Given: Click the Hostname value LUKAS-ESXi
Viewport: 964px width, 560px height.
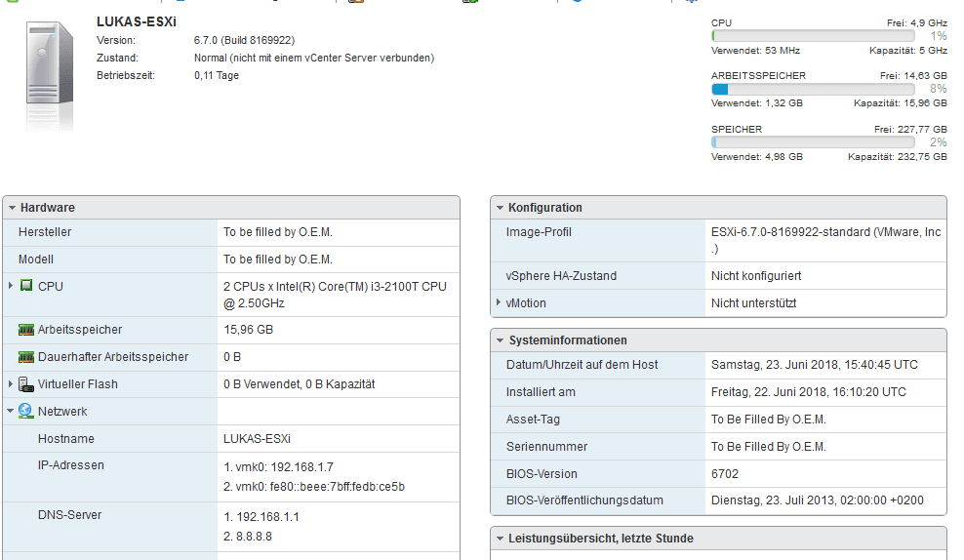Looking at the screenshot, I should click(x=257, y=438).
